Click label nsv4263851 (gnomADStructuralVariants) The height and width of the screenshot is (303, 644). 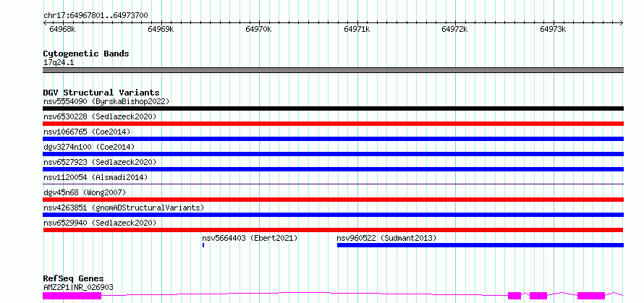point(124,208)
